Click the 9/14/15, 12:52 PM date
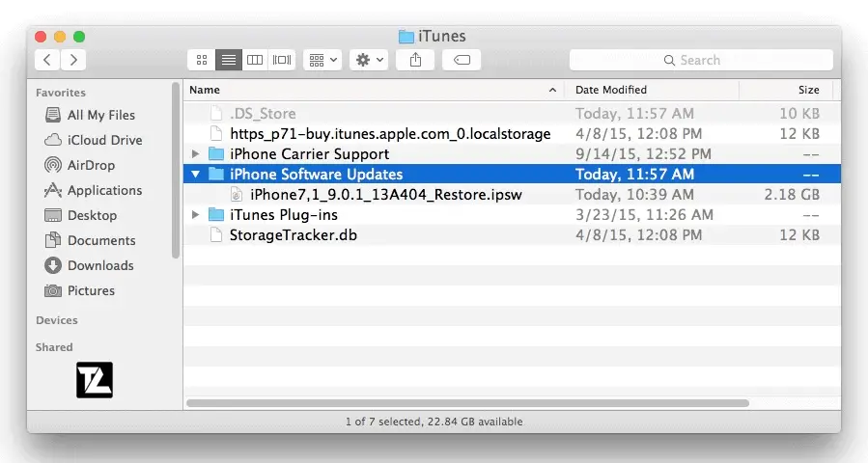This screenshot has height=463, width=868. [643, 153]
